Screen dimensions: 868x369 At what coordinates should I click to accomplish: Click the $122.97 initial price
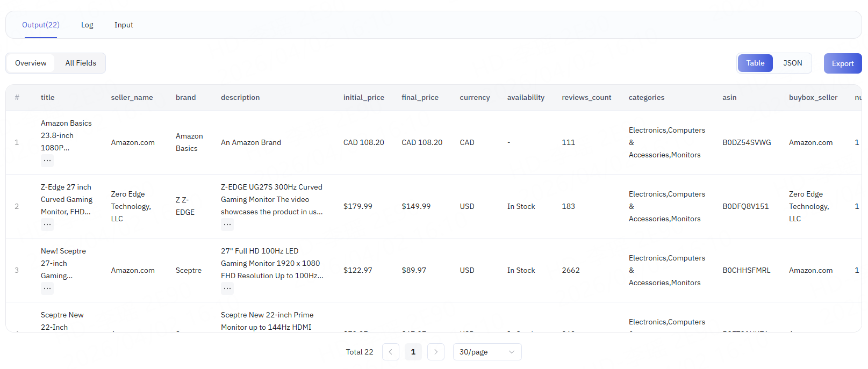tap(358, 270)
